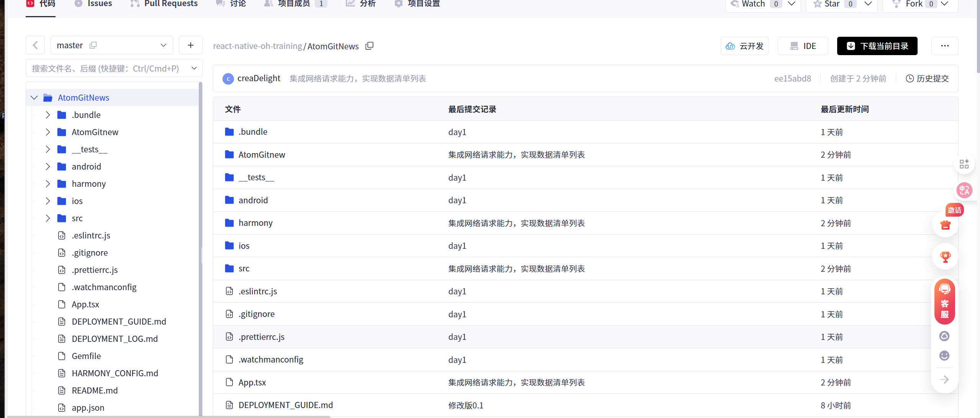980x418 pixels.
Task: Open the more options ellipsis menu
Action: tap(944, 46)
